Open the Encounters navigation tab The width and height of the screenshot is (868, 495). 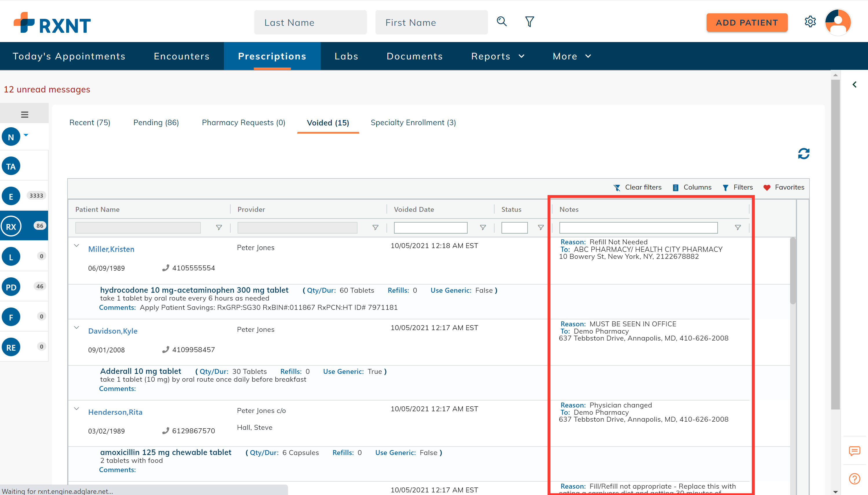tap(181, 56)
